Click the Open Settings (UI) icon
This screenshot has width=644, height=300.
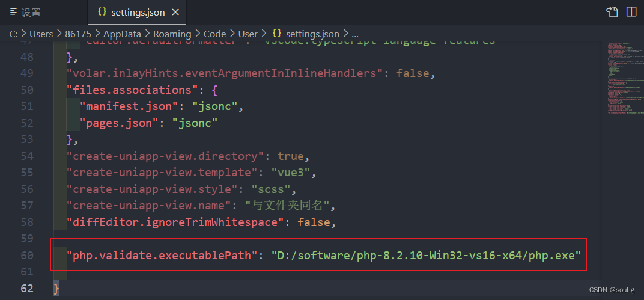point(612,13)
